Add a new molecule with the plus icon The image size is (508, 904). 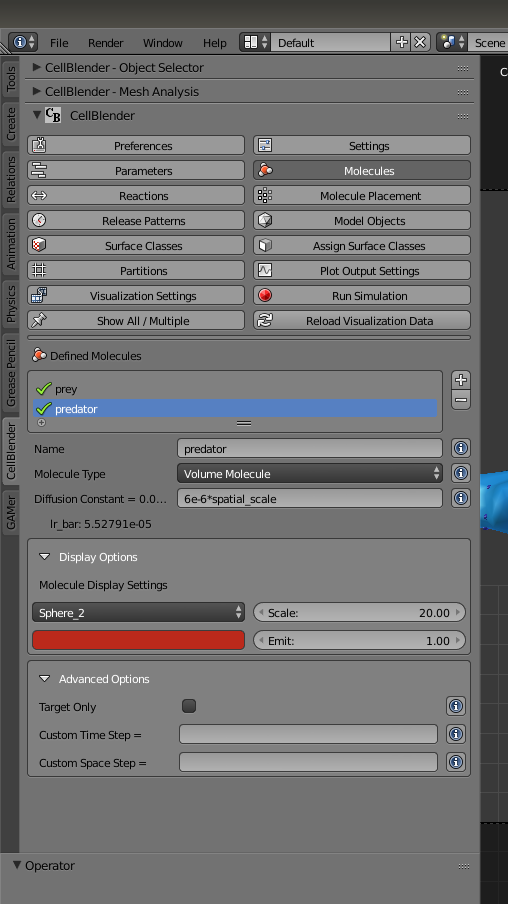pyautogui.click(x=461, y=380)
